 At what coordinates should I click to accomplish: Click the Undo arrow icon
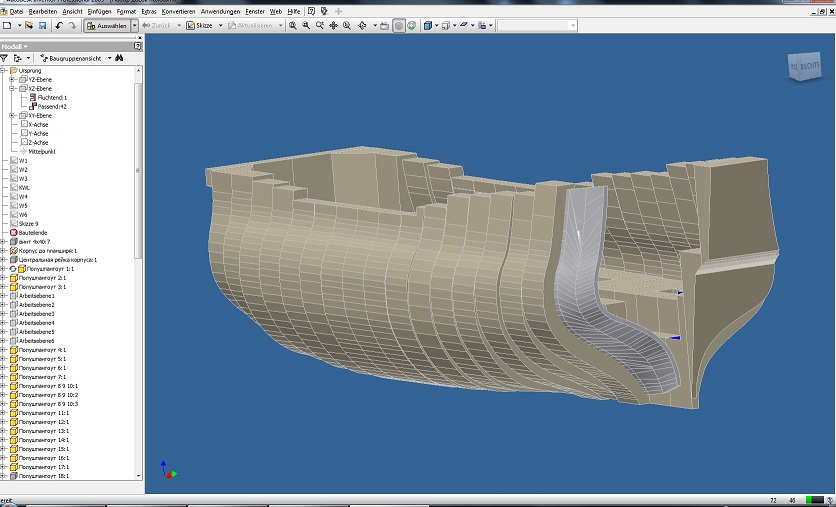pyautogui.click(x=59, y=25)
